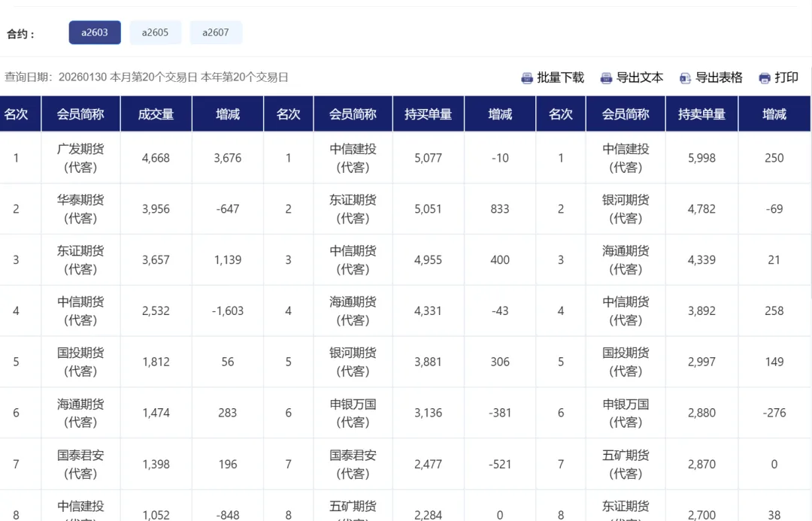Select 东证期货 (代客) in long position ranking
The image size is (812, 521).
click(x=353, y=209)
